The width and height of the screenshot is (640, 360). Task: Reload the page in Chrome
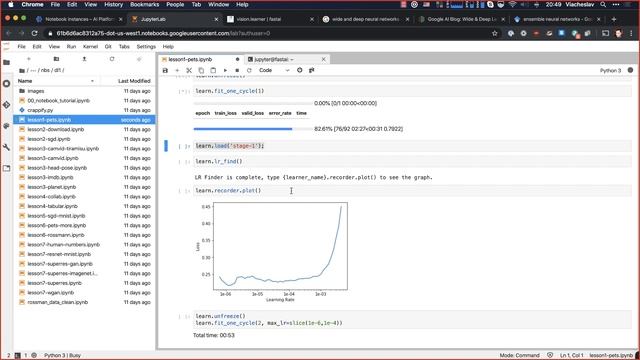coord(34,33)
